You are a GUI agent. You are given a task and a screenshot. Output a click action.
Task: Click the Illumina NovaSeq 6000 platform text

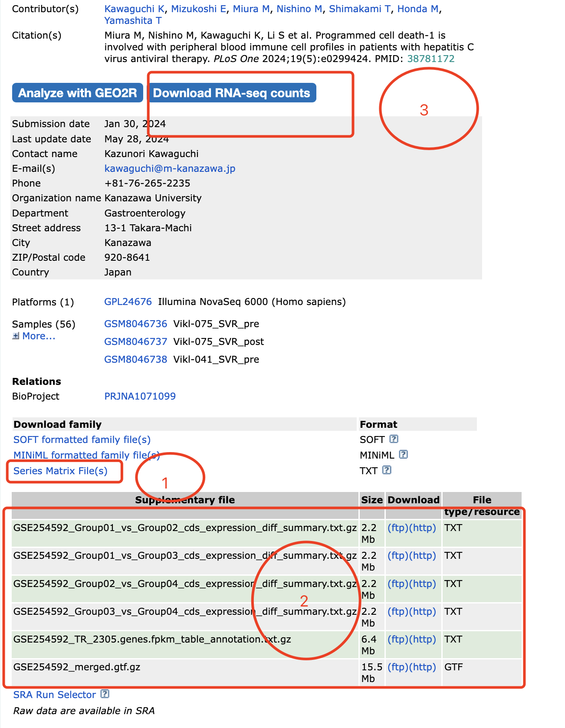(x=252, y=302)
